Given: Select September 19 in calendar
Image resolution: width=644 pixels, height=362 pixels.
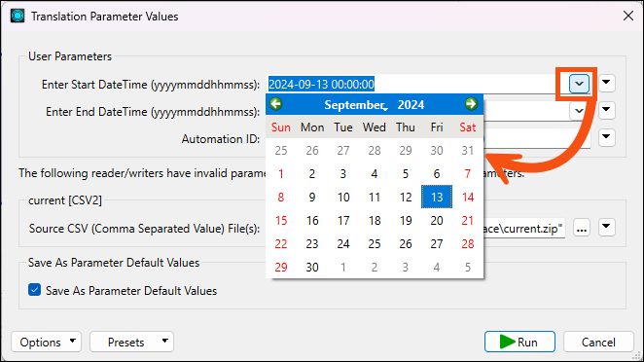Looking at the screenshot, I should click(406, 221).
